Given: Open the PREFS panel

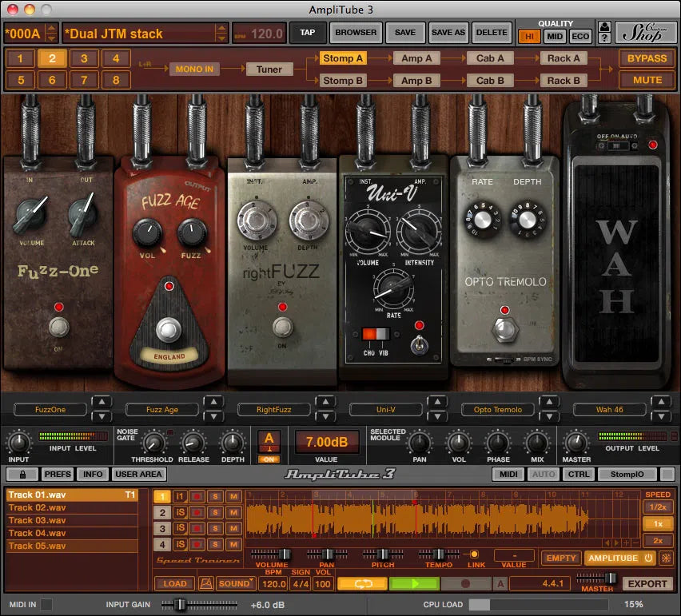Looking at the screenshot, I should coord(57,474).
